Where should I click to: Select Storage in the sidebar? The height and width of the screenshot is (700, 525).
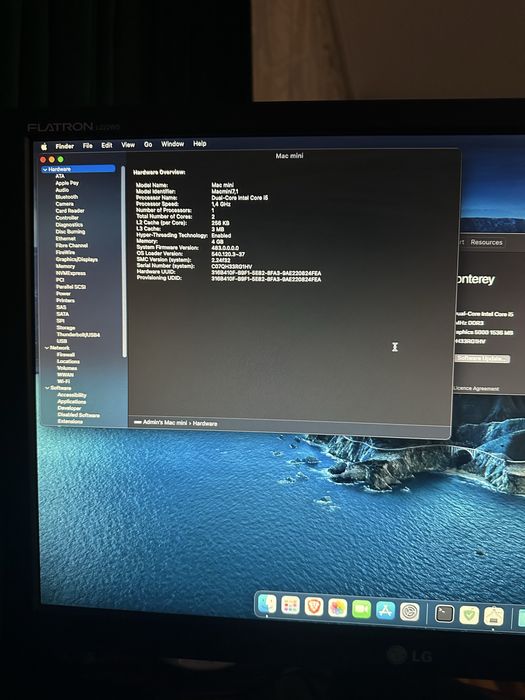(x=66, y=328)
